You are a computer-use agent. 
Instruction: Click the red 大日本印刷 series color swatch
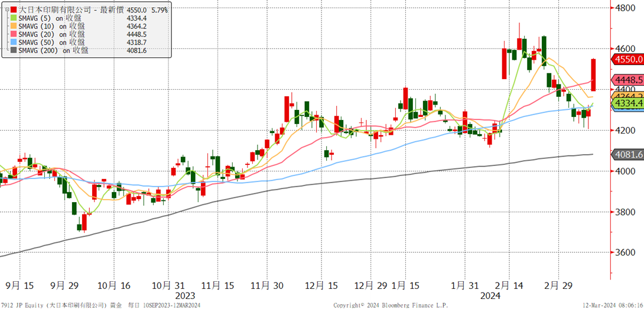(14, 10)
